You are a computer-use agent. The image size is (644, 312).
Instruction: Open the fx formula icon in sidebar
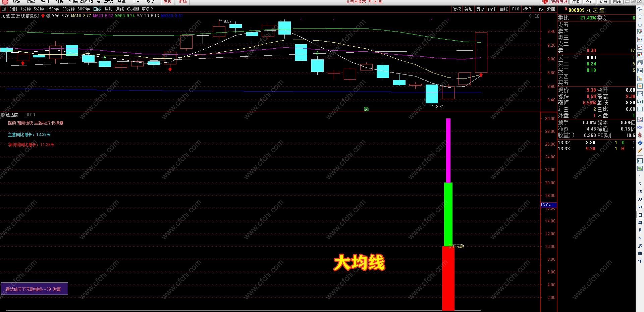click(x=640, y=101)
